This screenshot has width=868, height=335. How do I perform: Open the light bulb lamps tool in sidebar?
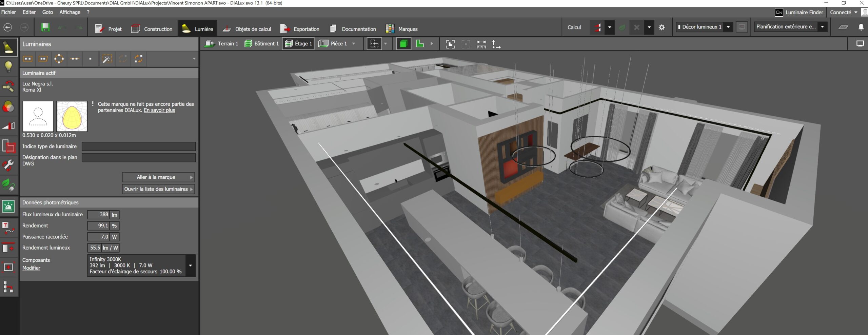pos(8,67)
